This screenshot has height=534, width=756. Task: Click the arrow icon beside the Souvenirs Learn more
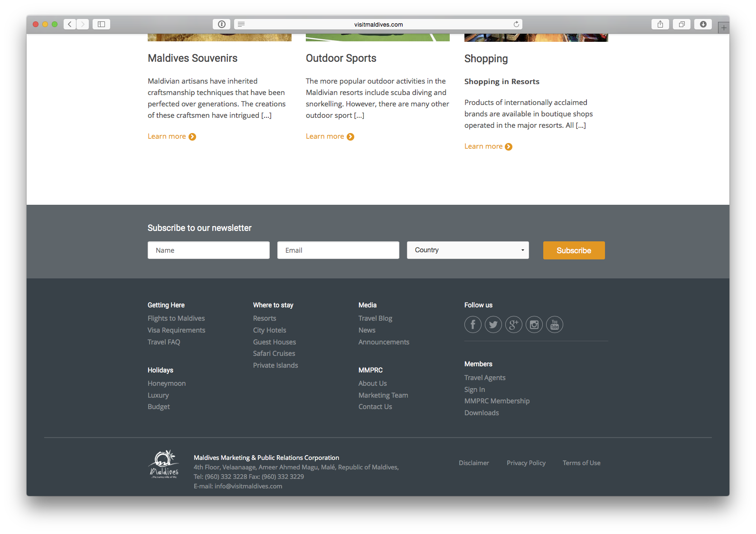(x=192, y=137)
